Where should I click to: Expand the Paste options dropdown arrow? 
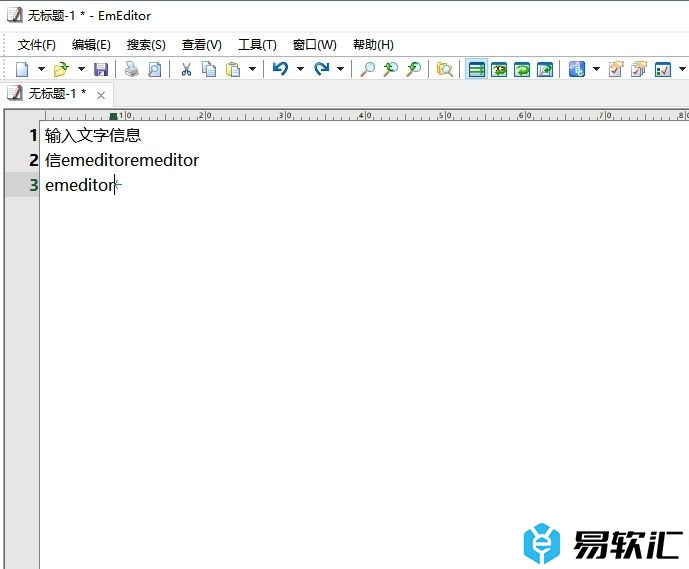(x=252, y=69)
